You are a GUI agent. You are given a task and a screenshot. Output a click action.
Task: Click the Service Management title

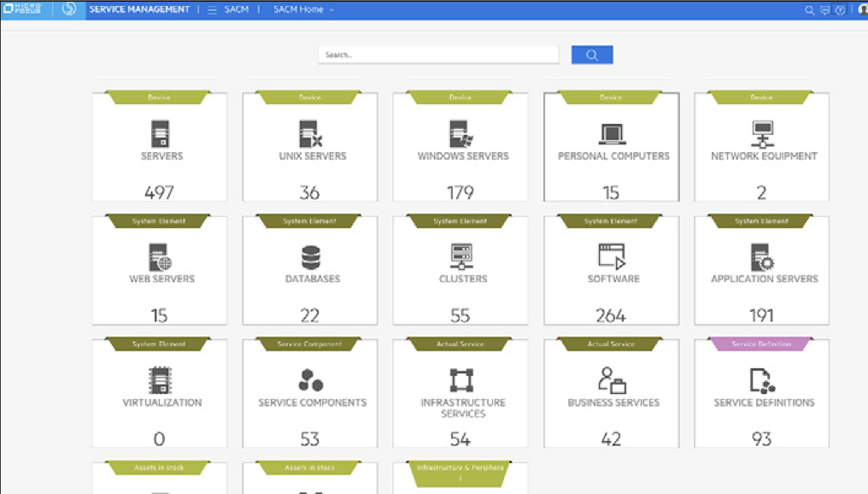point(139,9)
